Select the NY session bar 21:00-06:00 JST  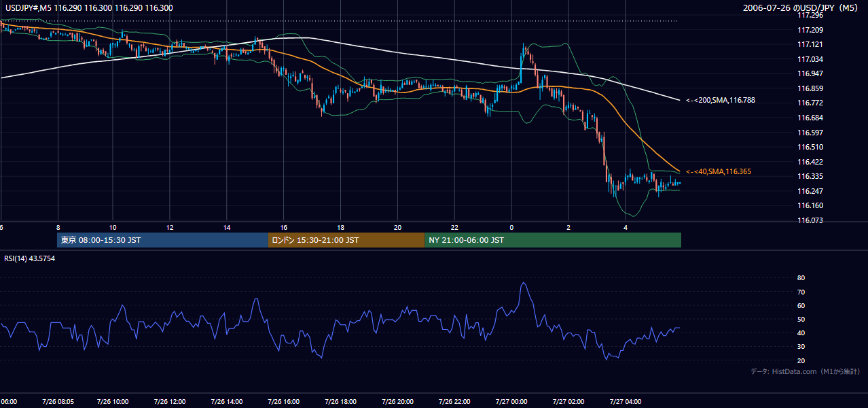(x=553, y=240)
